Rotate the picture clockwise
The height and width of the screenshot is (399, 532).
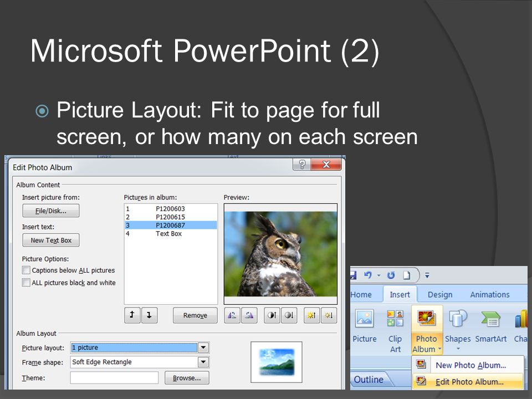tap(249, 315)
